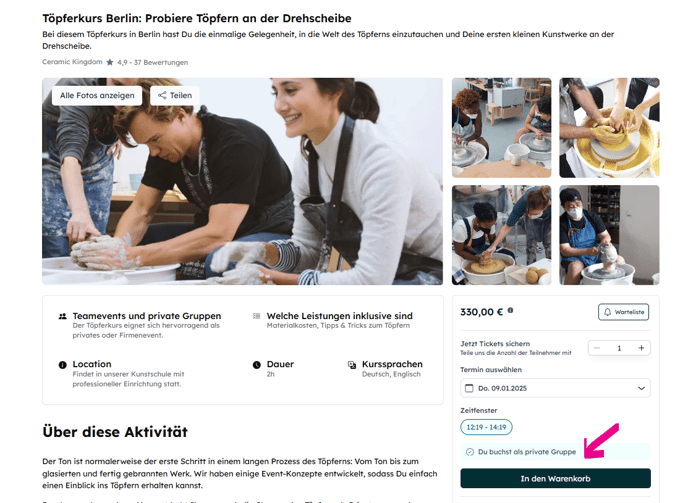This screenshot has height=503, width=688.
Task: Click the clock icon next to Dauer
Action: [257, 365]
